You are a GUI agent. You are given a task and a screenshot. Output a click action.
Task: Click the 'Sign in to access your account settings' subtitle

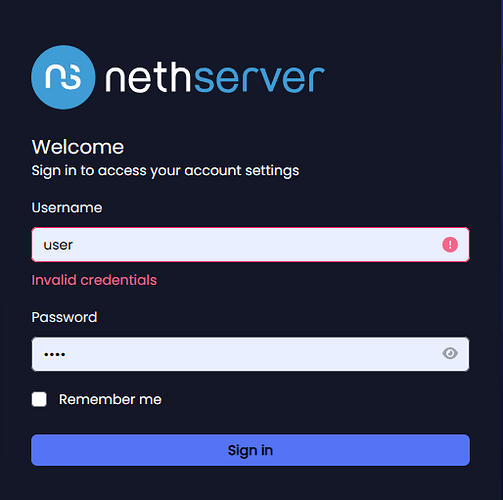[x=165, y=171]
